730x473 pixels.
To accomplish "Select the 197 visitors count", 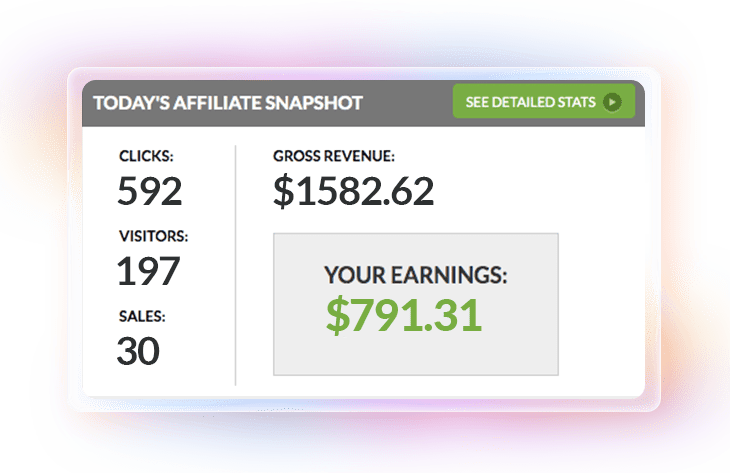I will coord(148,271).
